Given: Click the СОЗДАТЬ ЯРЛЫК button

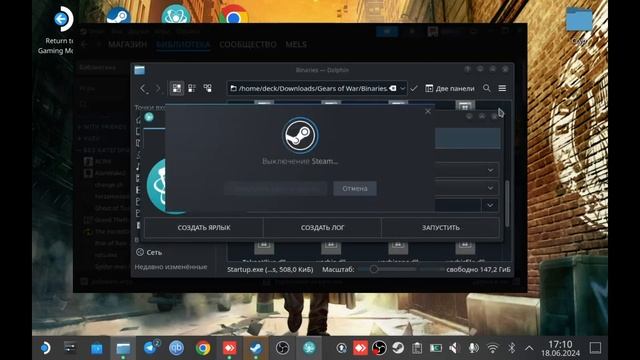Looking at the screenshot, I should (x=204, y=228).
